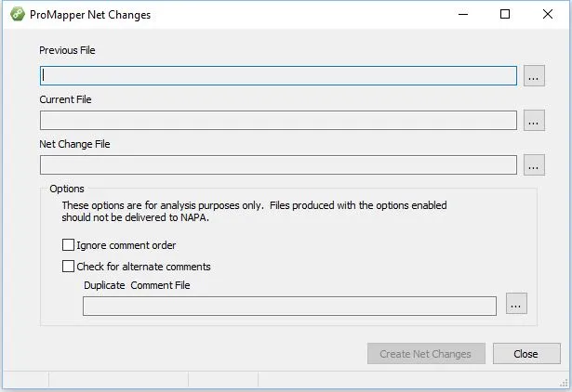Click the ProMapper Net Changes title text
The image size is (572, 392).
[x=90, y=15]
